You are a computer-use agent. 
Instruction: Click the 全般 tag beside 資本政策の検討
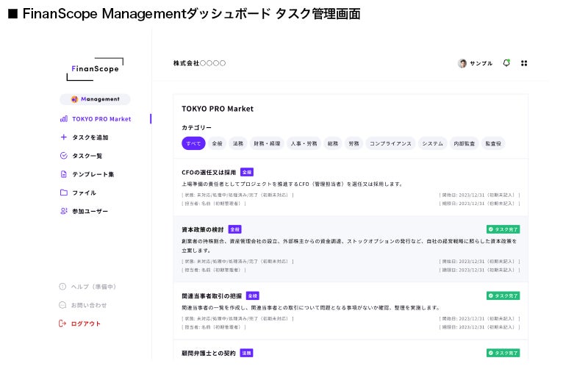pos(234,229)
